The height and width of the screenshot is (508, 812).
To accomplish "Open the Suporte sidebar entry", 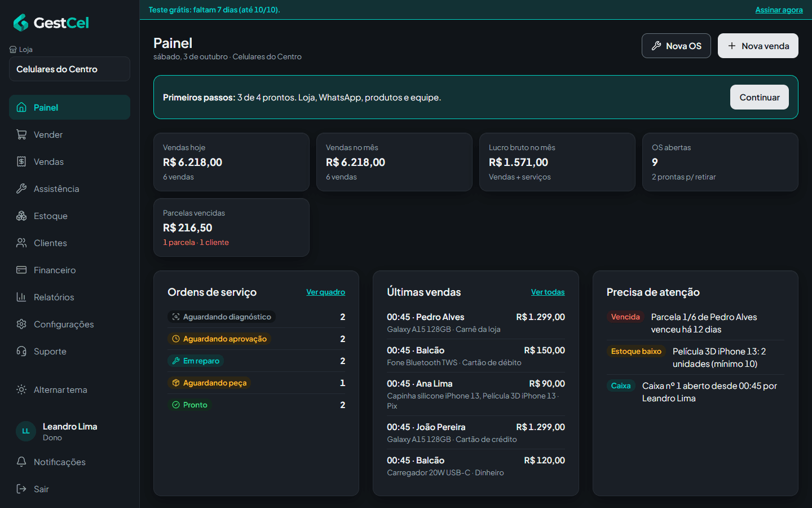I will point(69,351).
